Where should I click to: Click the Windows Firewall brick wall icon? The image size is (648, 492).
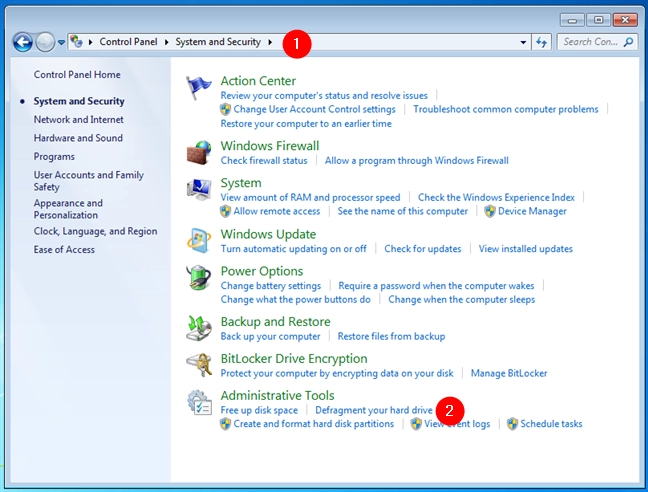(x=199, y=153)
